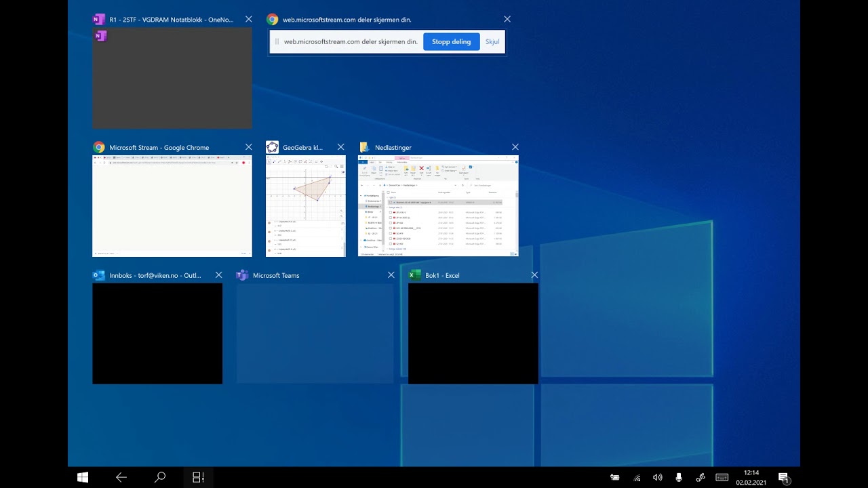Click the Outlook icon beside Innboks title

click(x=99, y=275)
